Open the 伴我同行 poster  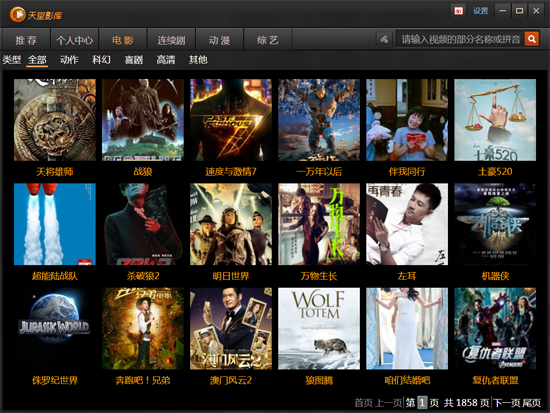click(407, 120)
